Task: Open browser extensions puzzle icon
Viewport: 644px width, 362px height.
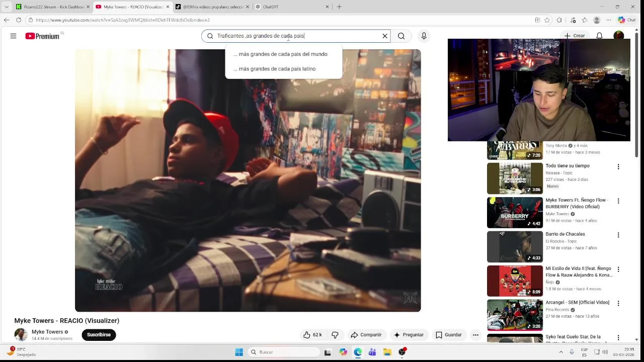Action: [559, 20]
